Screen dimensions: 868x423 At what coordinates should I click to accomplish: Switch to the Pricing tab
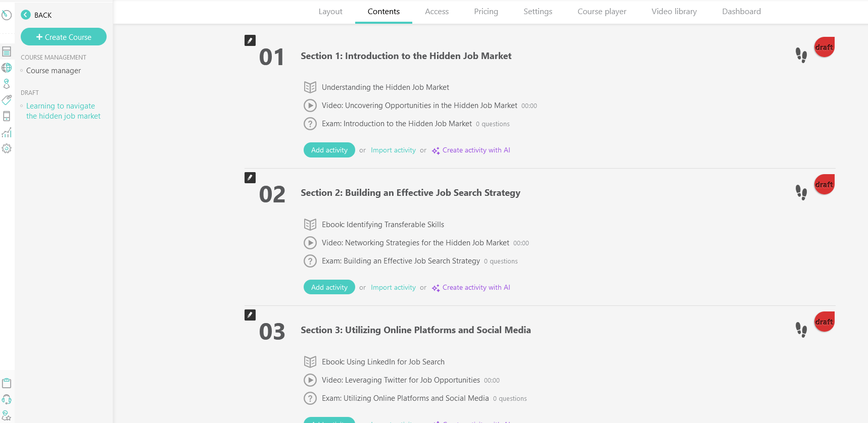pyautogui.click(x=486, y=12)
